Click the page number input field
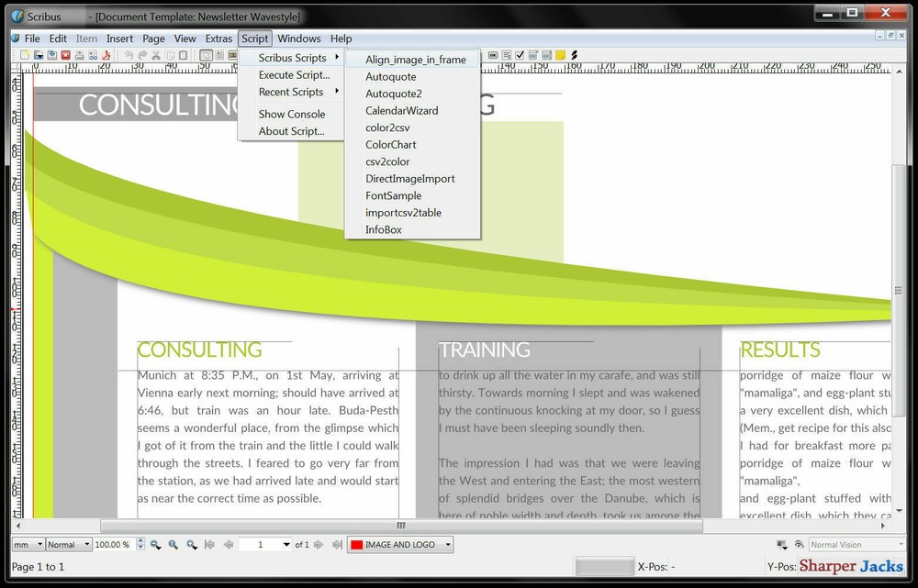Screen dimensions: 918x588 tap(260, 543)
